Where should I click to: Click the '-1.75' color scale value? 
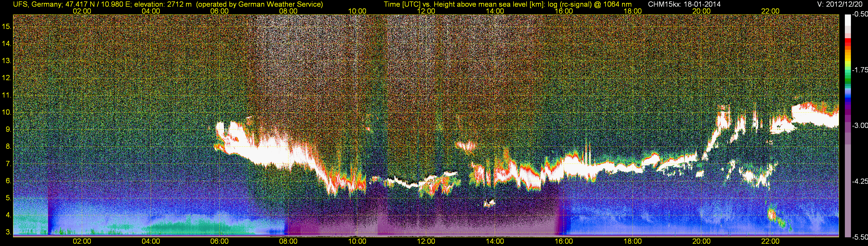(860, 70)
